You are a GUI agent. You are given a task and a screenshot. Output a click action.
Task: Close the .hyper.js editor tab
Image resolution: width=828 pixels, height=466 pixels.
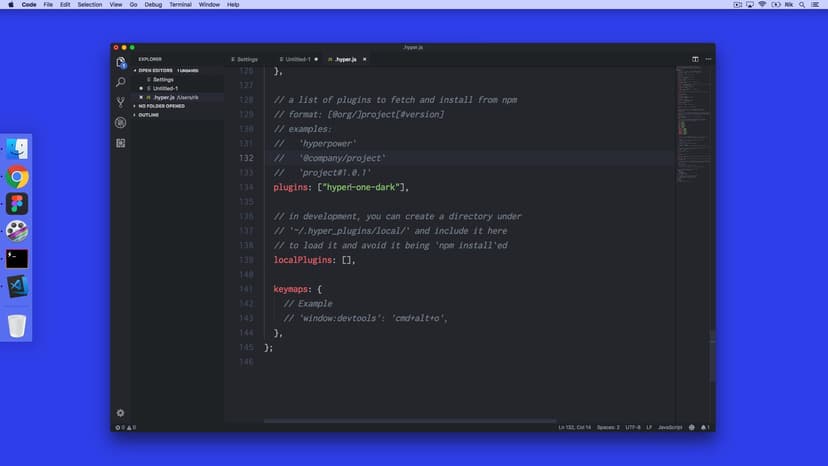pos(365,59)
